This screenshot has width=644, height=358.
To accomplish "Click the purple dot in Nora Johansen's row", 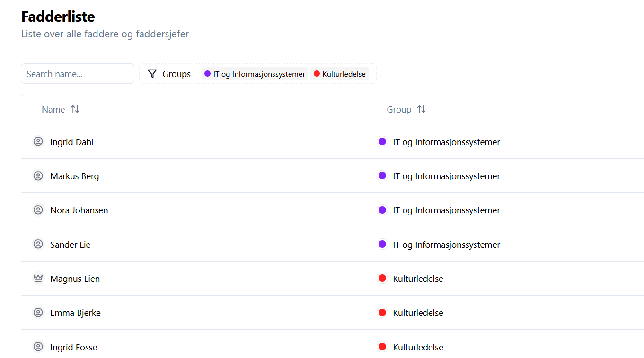I will click(382, 210).
